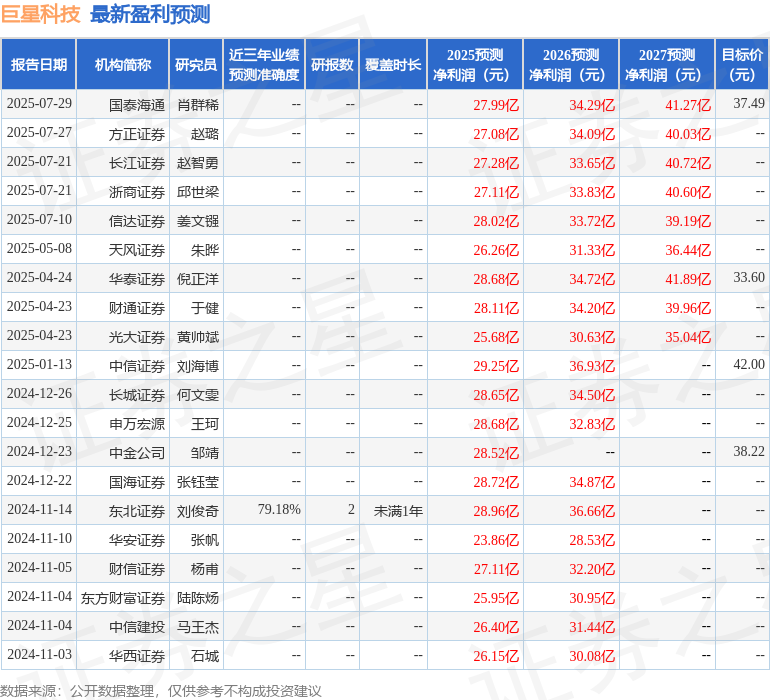Click the 目标价 column header
Image resolution: width=770 pixels, height=700 pixels.
click(742, 64)
